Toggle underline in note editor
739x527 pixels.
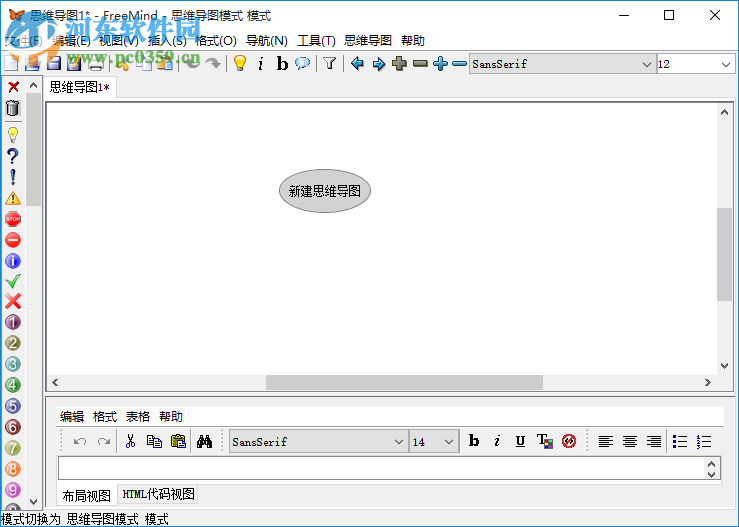(520, 441)
